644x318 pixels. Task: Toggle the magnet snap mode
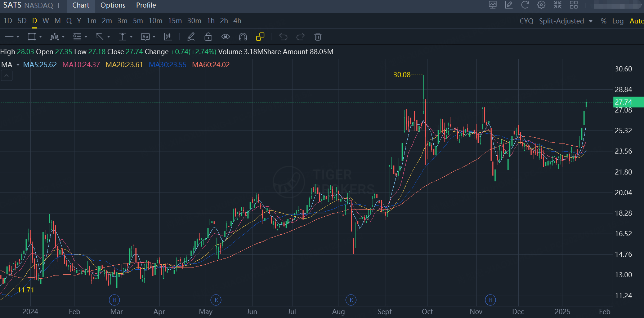pos(243,37)
